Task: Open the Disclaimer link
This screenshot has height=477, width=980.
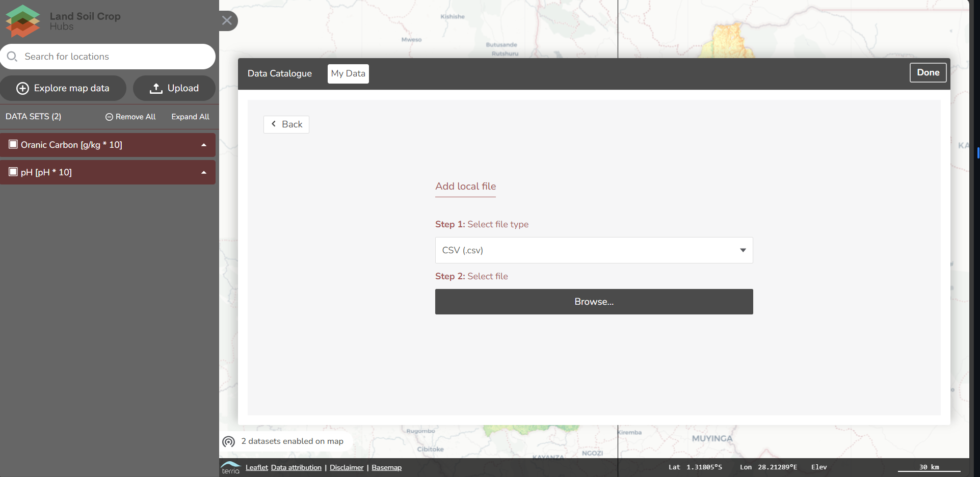Action: (347, 467)
